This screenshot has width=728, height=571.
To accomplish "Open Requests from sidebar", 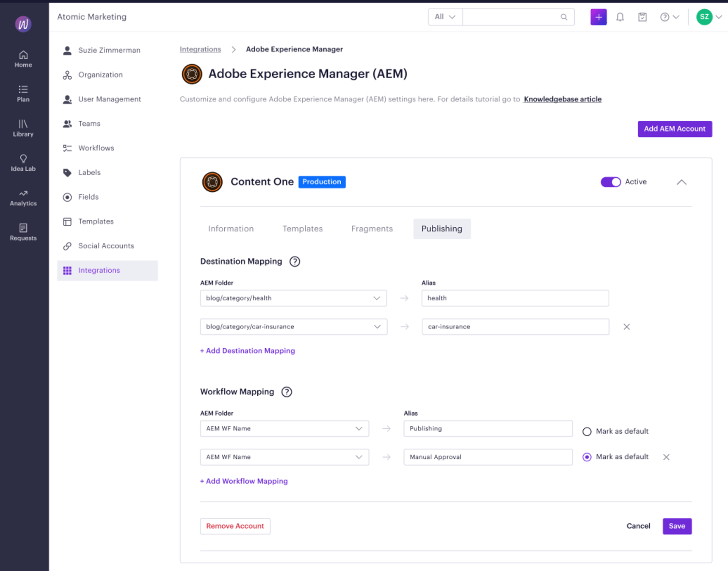I will coord(23,233).
